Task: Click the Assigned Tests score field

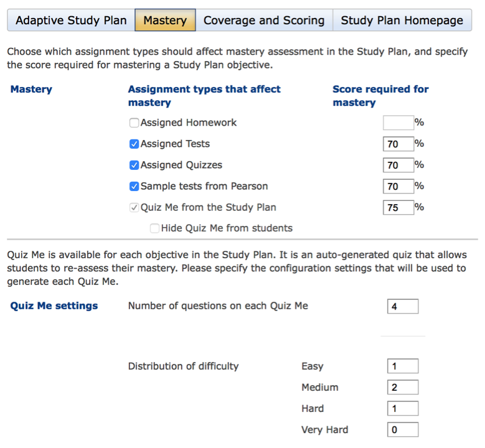Action: click(398, 144)
